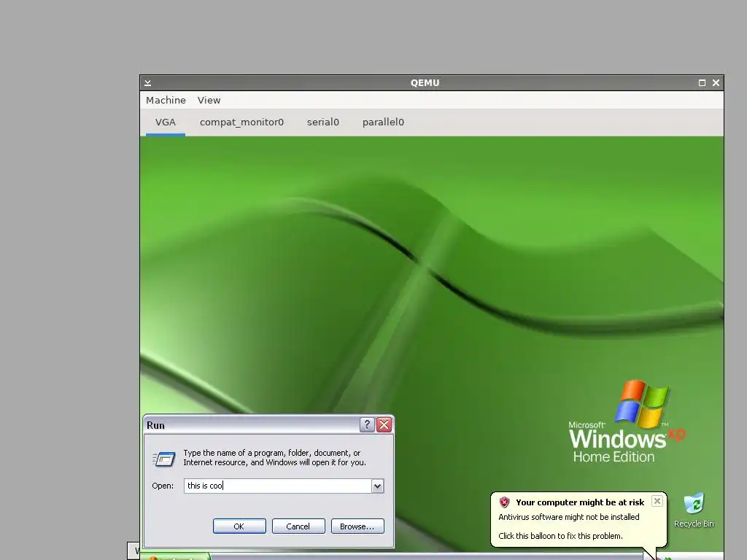
Task: Cancel the Run dialog
Action: 298,526
